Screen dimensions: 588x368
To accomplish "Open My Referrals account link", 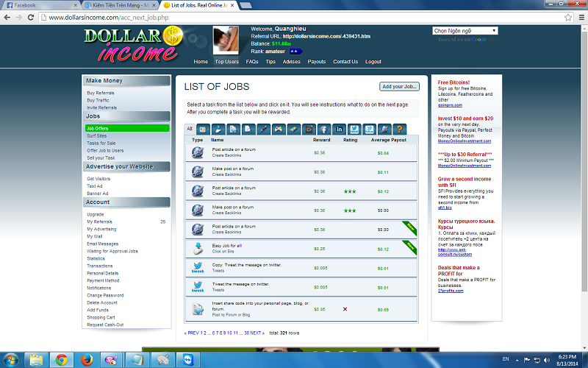I will (99, 222).
